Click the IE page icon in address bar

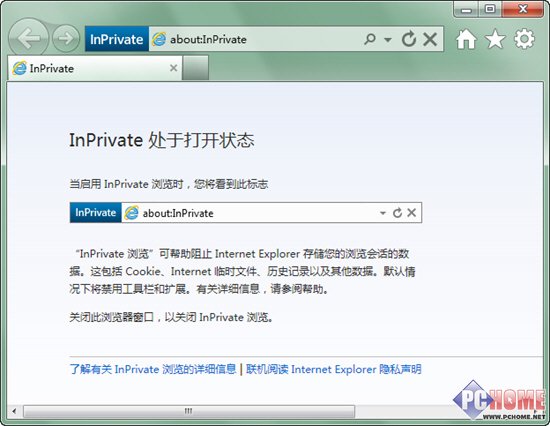click(159, 39)
